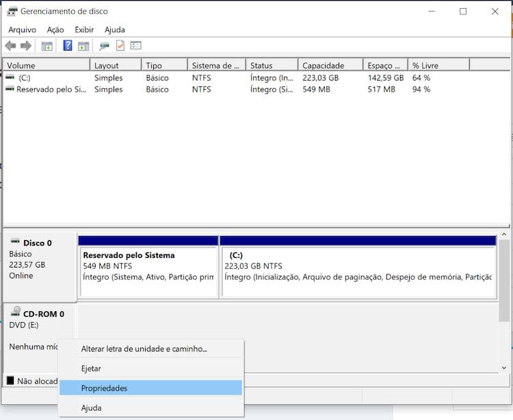Viewport: 513px width, 420px height.
Task: Click the disk pane scroll up arrow
Action: [x=504, y=234]
